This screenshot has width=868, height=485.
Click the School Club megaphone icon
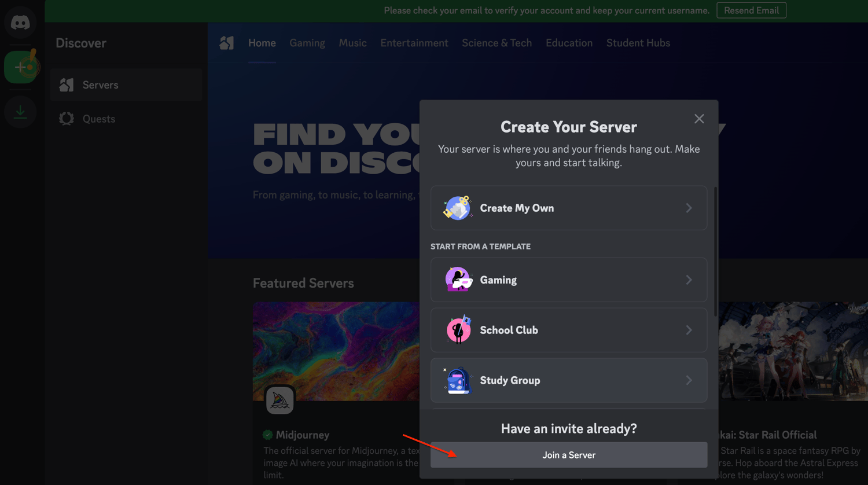458,330
